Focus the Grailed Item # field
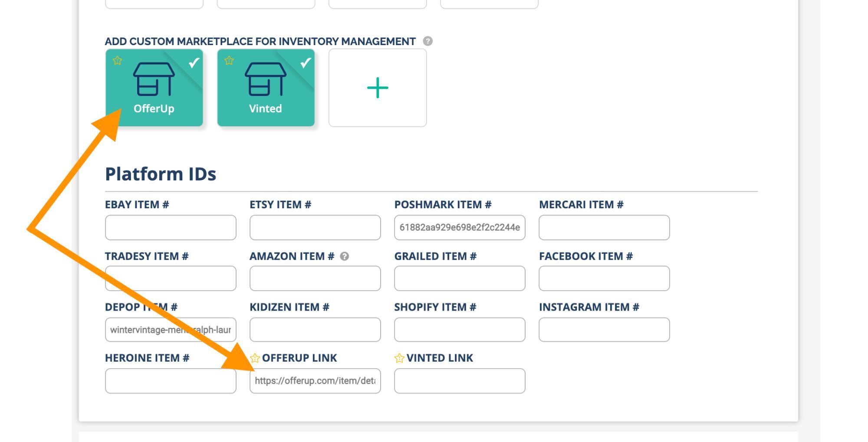The width and height of the screenshot is (868, 442). tap(460, 278)
